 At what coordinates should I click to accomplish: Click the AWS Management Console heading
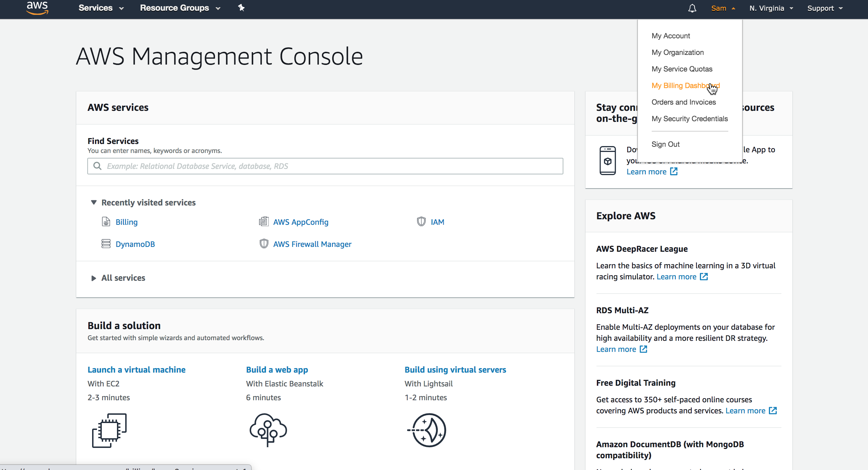click(x=219, y=56)
